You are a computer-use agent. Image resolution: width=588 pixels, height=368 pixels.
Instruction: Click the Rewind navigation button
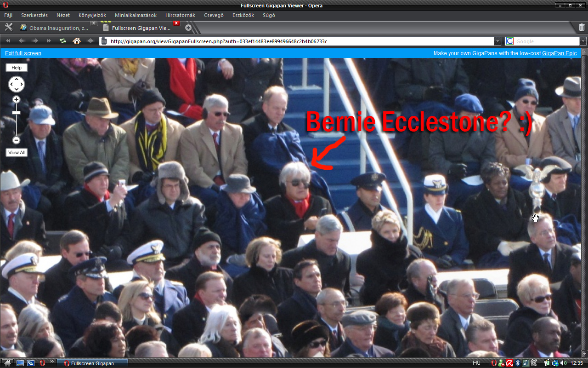(9, 41)
